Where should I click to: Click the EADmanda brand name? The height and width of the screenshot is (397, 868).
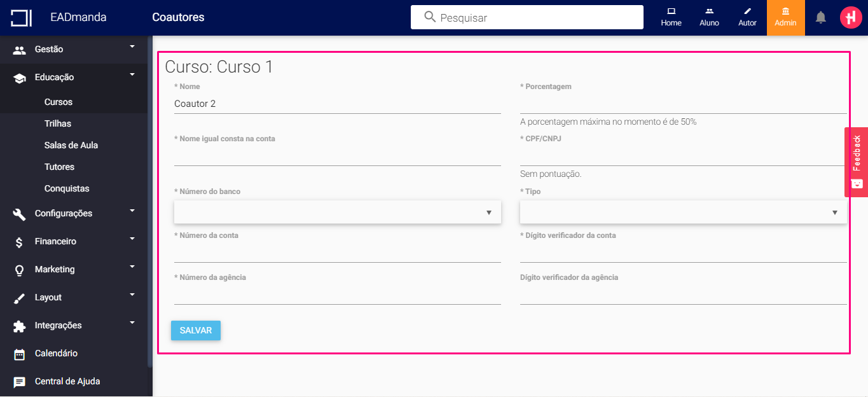78,17
